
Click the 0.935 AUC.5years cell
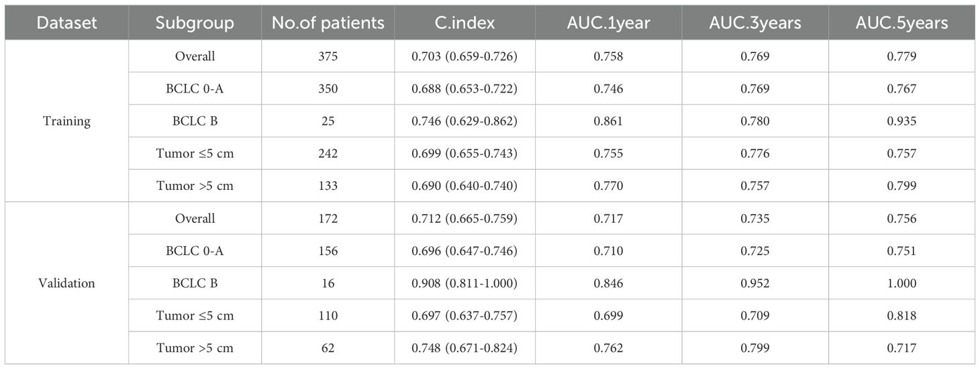pyautogui.click(x=902, y=121)
